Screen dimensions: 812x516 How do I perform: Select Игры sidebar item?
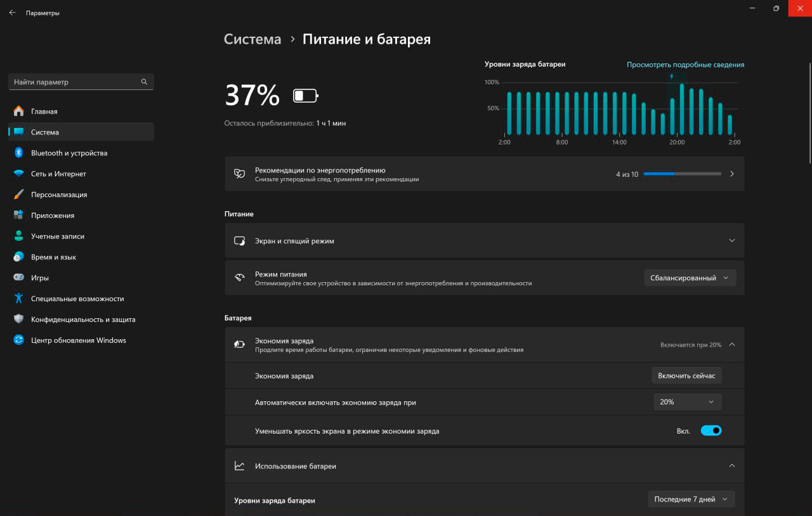pos(81,278)
